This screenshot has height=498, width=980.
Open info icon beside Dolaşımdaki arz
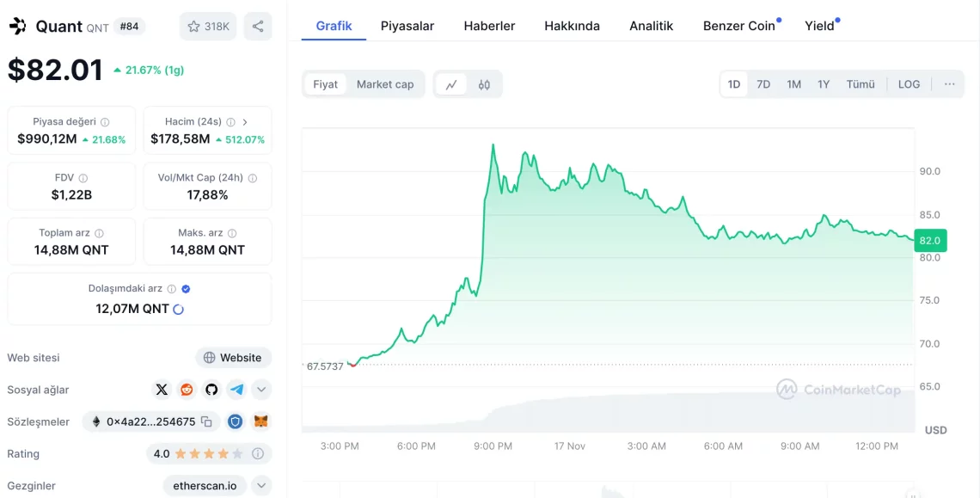click(x=171, y=289)
